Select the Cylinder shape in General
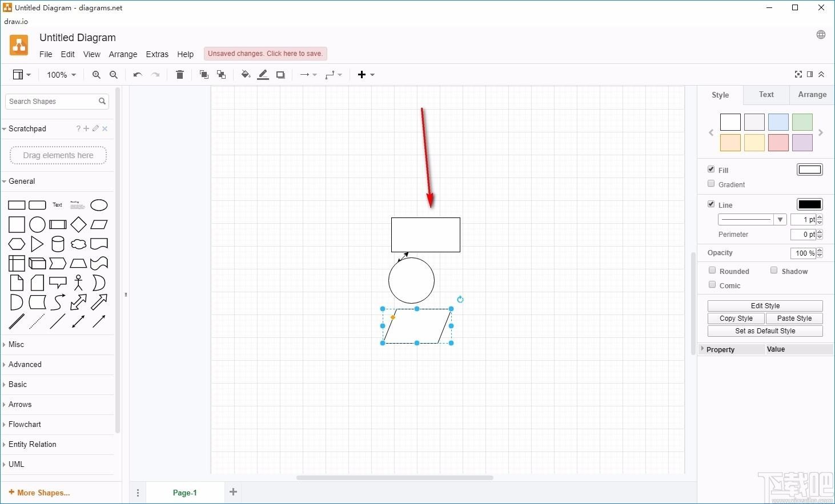This screenshot has width=835, height=504. click(58, 244)
